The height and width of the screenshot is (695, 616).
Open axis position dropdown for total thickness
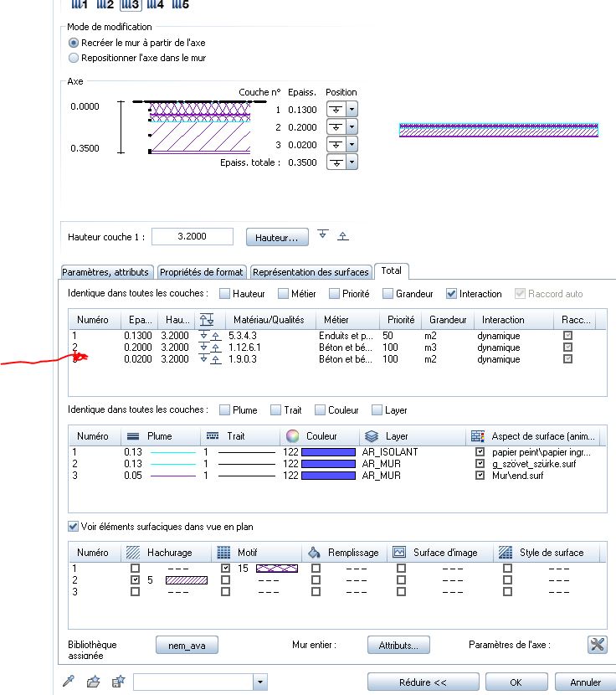[352, 162]
